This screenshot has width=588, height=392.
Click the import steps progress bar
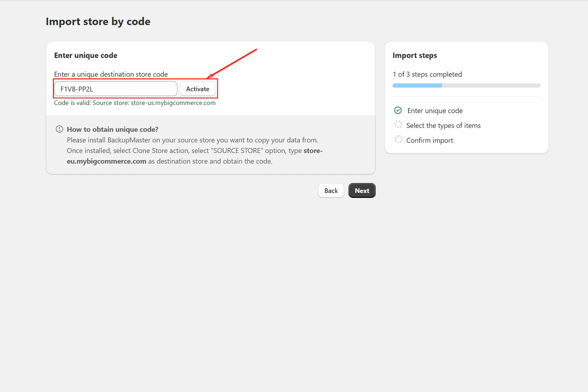466,85
